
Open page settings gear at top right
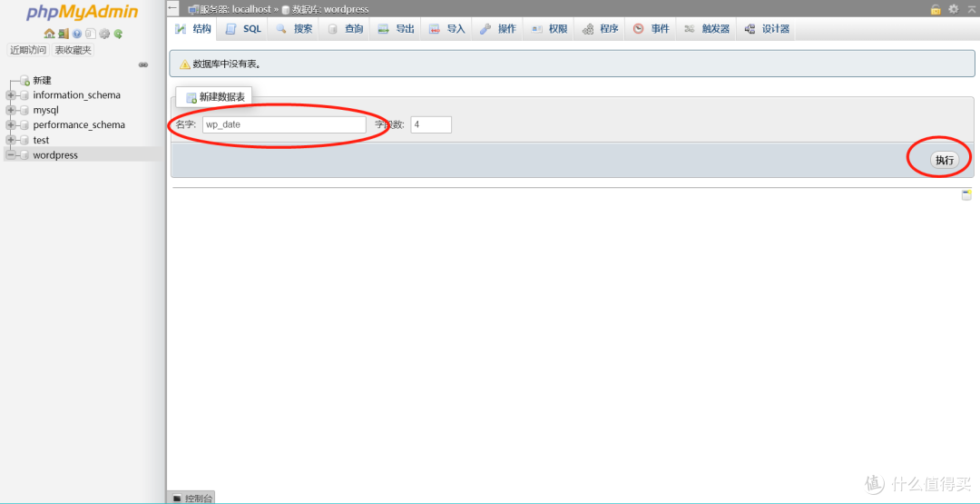(x=953, y=9)
